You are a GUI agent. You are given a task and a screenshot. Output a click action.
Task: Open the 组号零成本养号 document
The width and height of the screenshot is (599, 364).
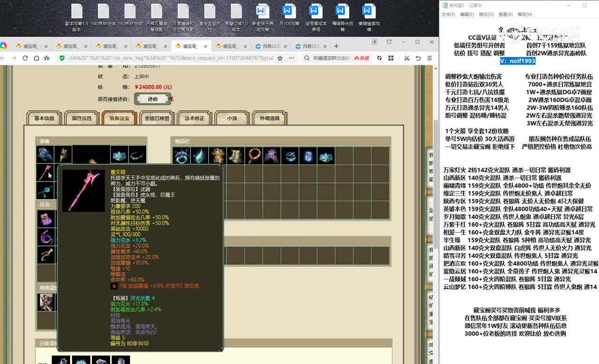tap(315, 18)
